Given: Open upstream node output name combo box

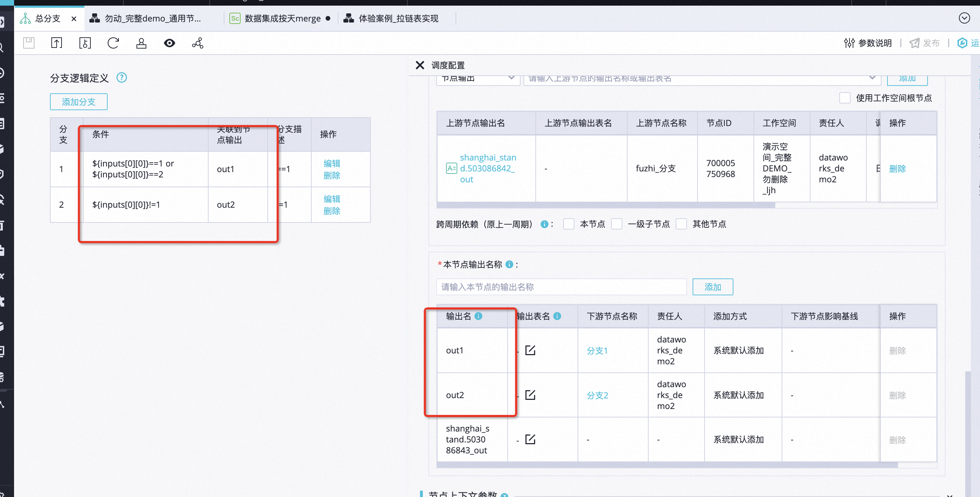Looking at the screenshot, I should pos(702,78).
